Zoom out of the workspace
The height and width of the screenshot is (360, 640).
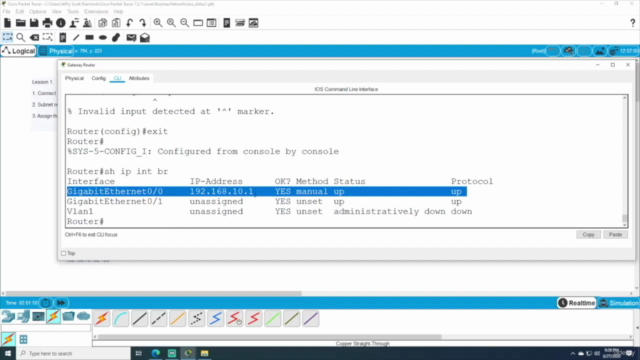[184, 23]
